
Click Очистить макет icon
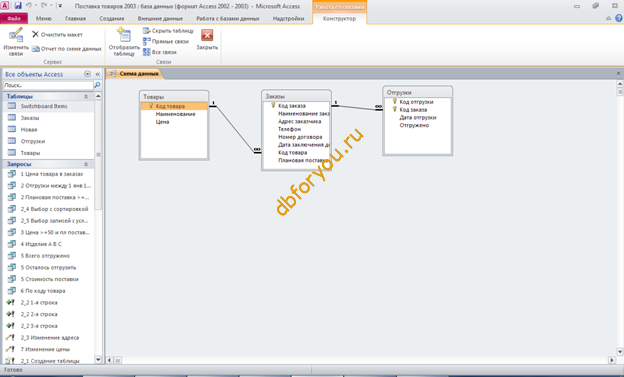pyautogui.click(x=35, y=35)
